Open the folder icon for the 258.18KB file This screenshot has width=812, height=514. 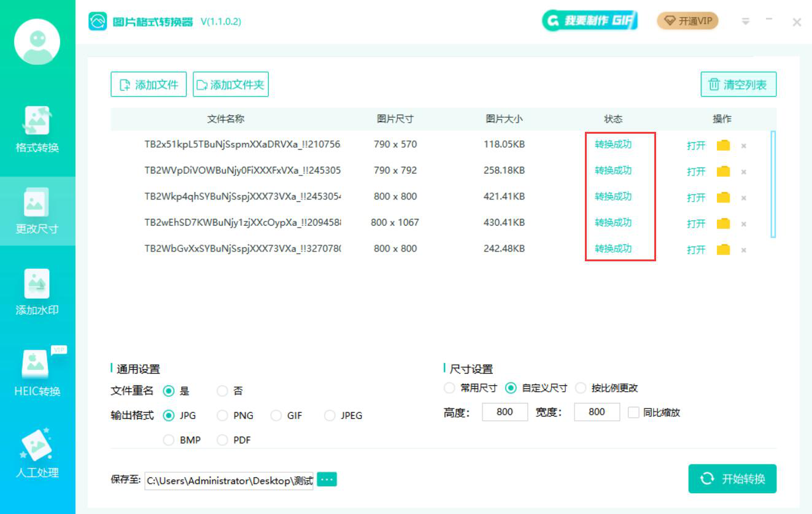coord(724,171)
